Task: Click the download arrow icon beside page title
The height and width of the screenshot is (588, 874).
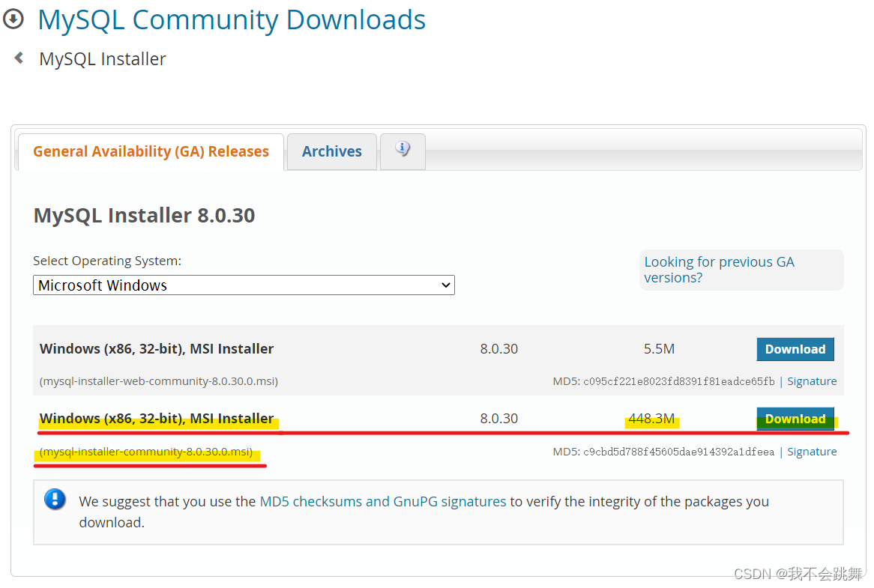Action: (13, 18)
